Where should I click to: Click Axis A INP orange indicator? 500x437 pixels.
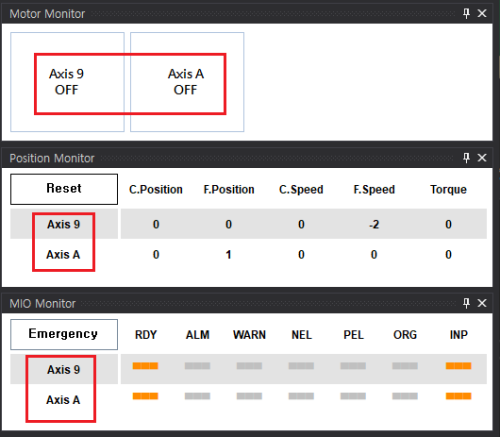(459, 396)
